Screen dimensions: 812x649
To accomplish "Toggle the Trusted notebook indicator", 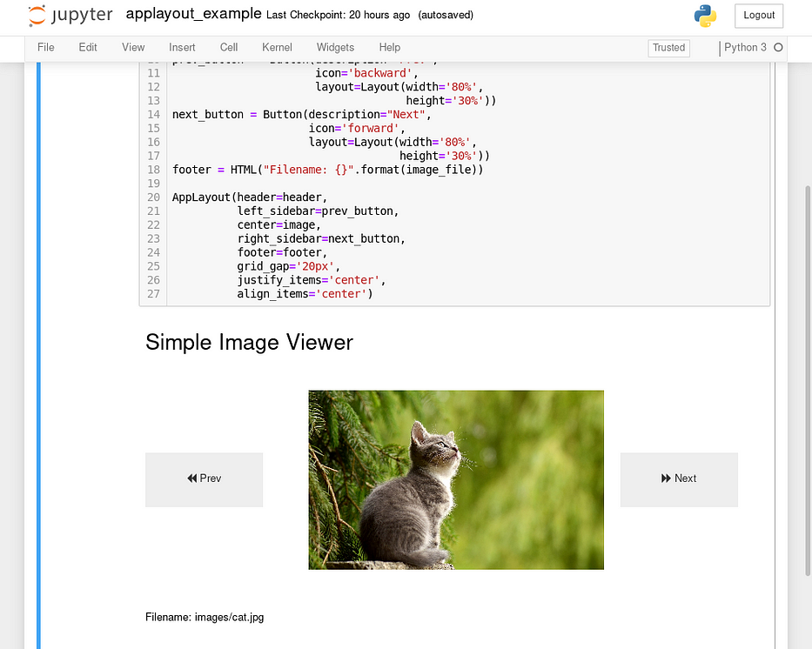I will [668, 48].
